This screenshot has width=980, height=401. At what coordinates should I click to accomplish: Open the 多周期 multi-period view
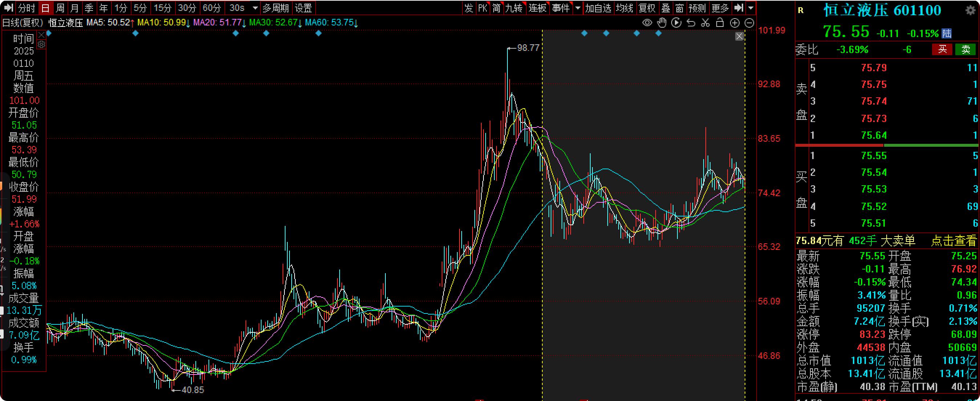pyautogui.click(x=276, y=8)
